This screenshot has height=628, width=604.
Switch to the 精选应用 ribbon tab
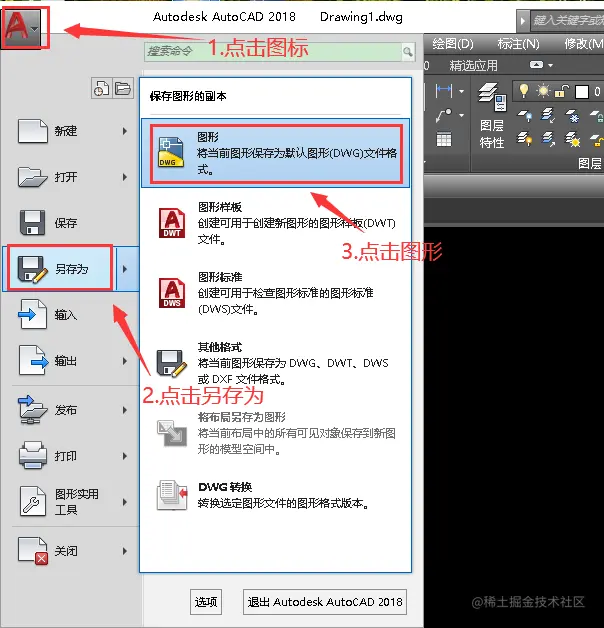[x=473, y=65]
